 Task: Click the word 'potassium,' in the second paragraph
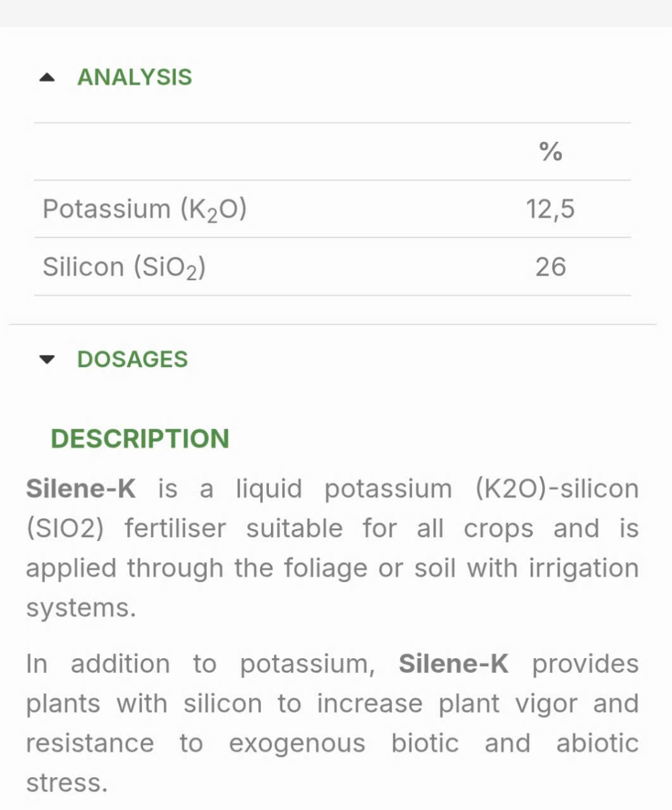(x=308, y=665)
